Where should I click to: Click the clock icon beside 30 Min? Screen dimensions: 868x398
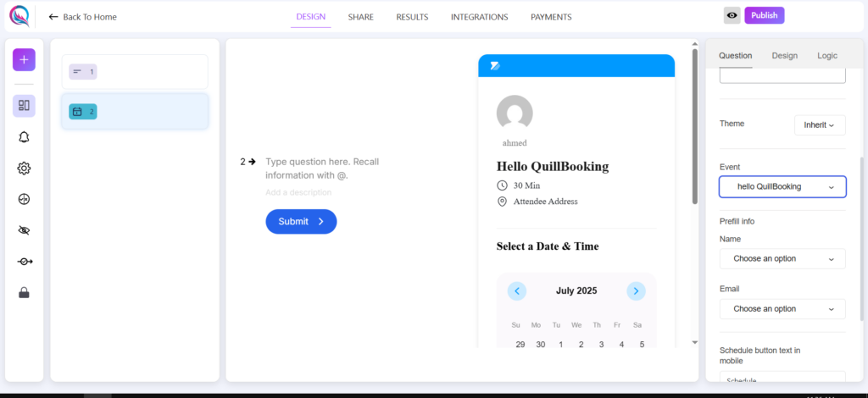pos(502,185)
